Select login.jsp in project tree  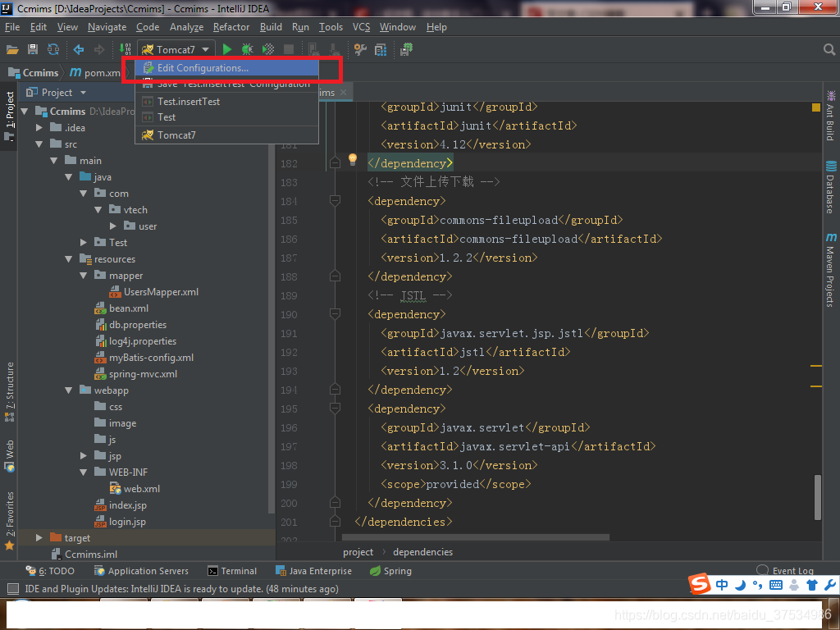(x=121, y=522)
